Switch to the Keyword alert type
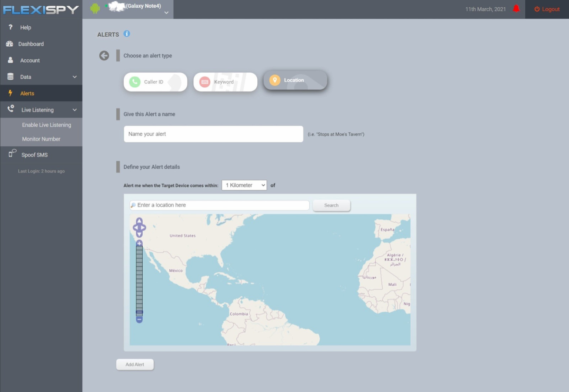This screenshot has height=392, width=569. pyautogui.click(x=225, y=82)
